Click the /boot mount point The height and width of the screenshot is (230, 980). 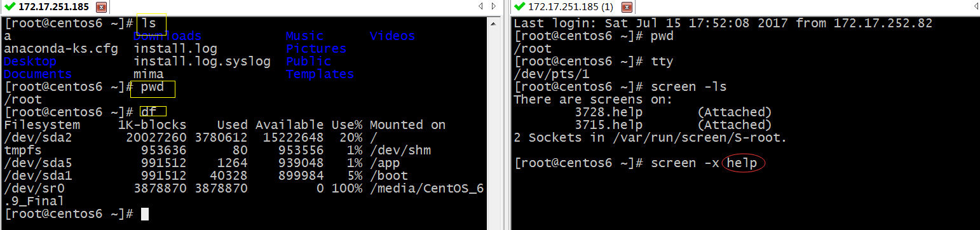pyautogui.click(x=388, y=176)
